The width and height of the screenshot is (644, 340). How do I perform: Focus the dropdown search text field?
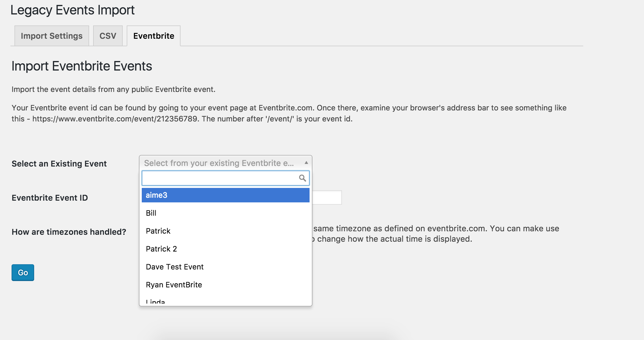[x=220, y=178]
